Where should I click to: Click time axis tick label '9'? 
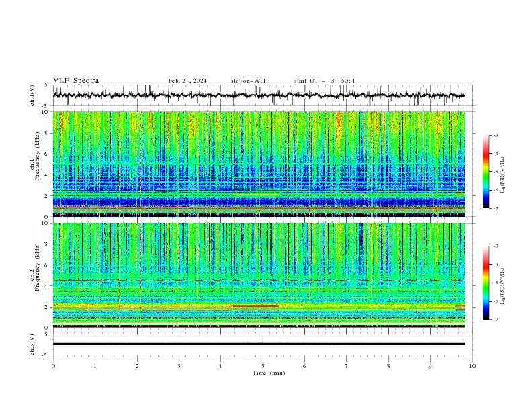[430, 366]
